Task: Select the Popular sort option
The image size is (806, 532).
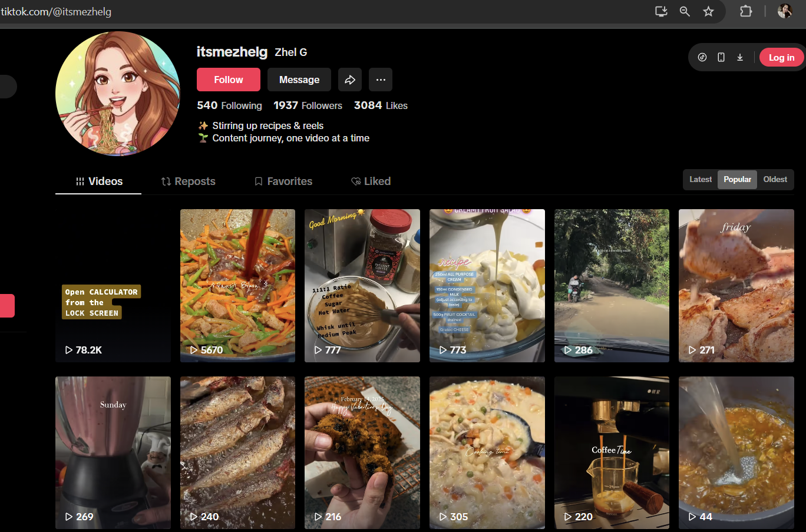Action: 737,180
